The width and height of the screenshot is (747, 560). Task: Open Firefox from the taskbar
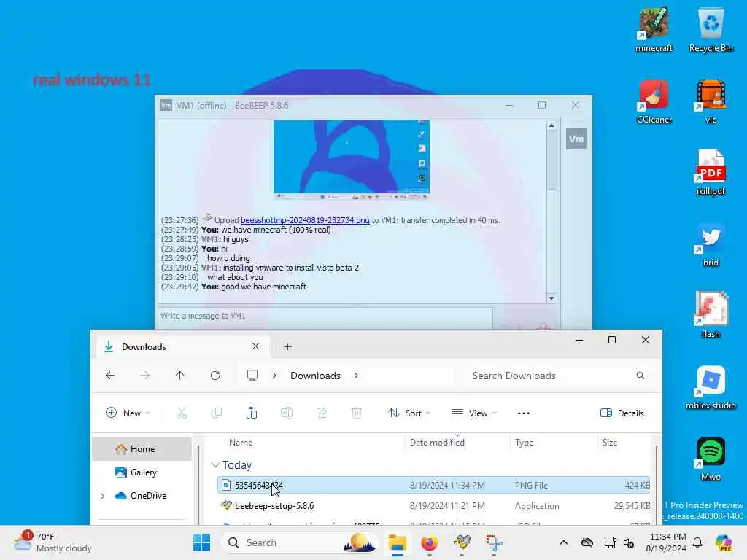pyautogui.click(x=429, y=542)
